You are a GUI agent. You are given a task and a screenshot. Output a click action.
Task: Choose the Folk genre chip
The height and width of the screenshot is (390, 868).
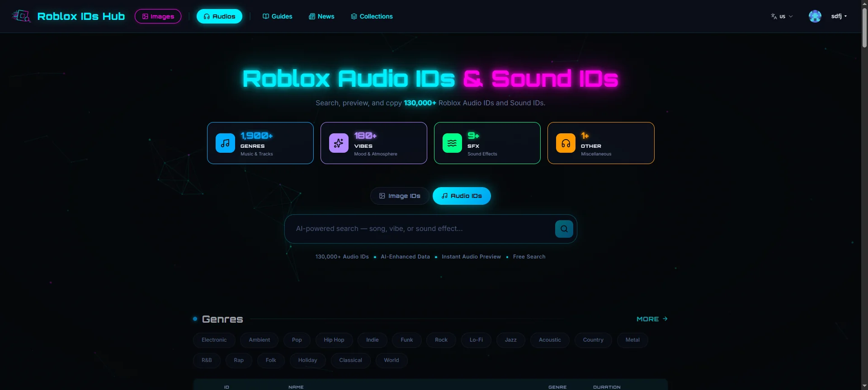pos(271,360)
